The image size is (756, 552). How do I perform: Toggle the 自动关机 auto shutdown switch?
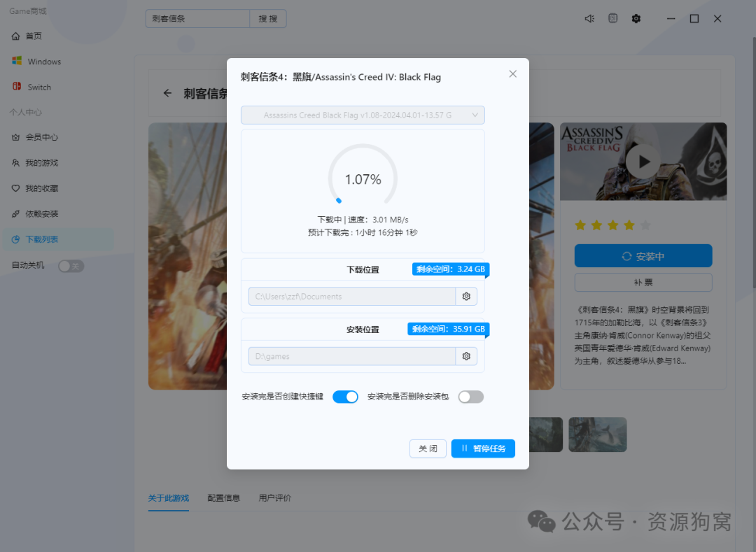[71, 266]
